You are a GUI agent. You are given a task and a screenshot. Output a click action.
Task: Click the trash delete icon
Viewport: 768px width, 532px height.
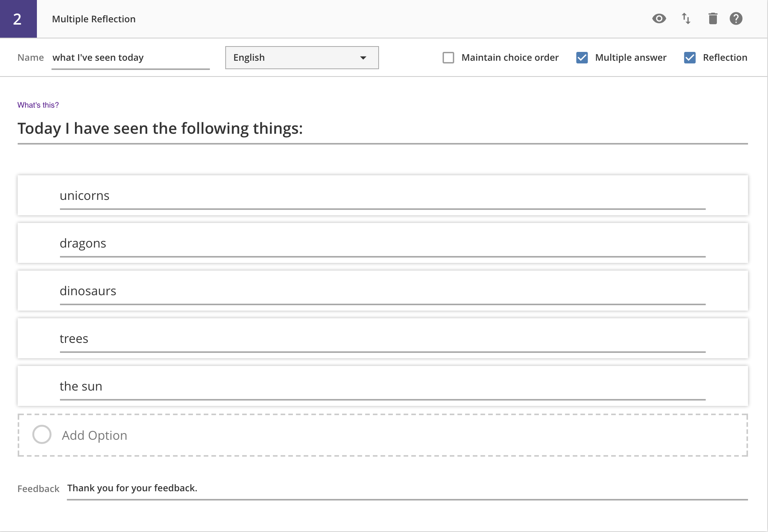713,18
